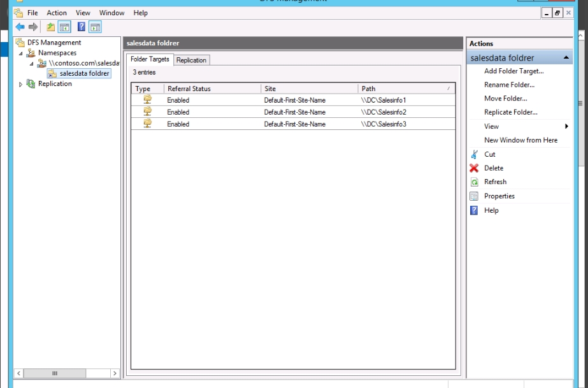Screen dimensions: 588x388
Task: Click the Properties icon in Actions pane
Action: (x=474, y=196)
